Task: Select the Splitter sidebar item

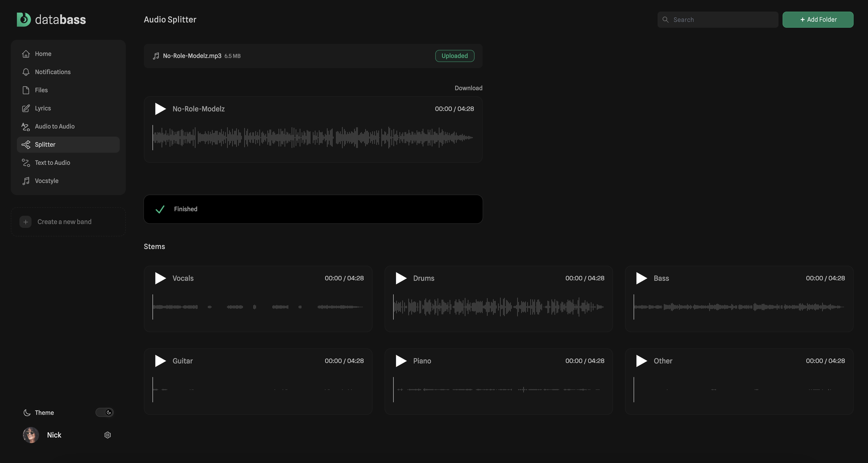Action: (68, 145)
